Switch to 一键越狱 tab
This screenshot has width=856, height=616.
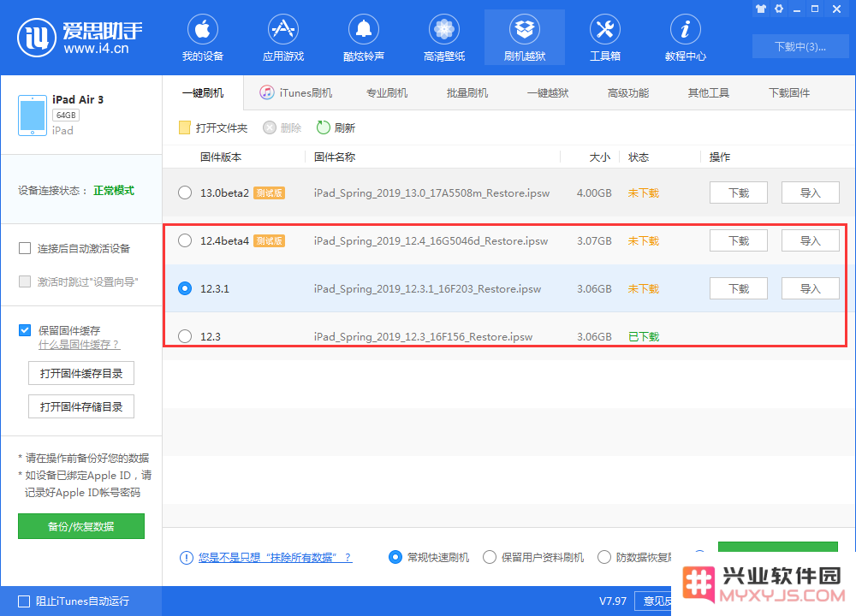[548, 92]
